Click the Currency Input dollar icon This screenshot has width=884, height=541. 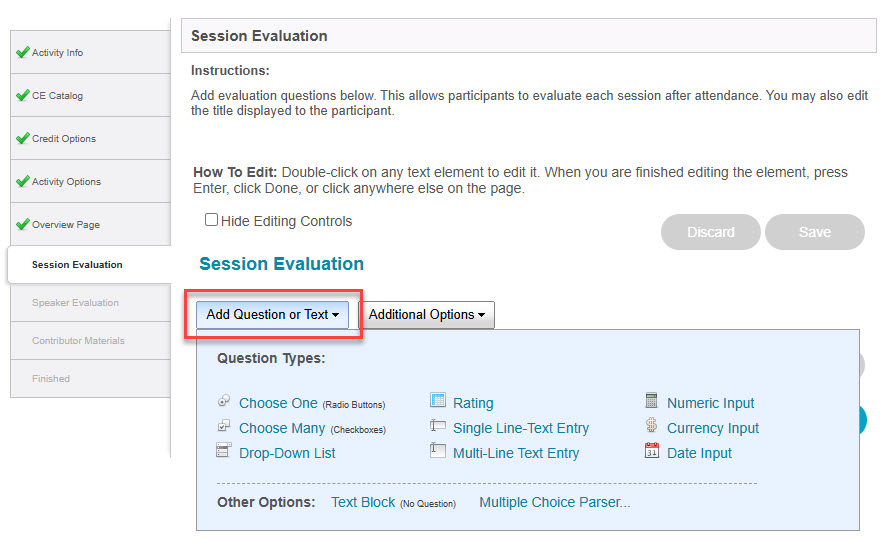pos(651,425)
